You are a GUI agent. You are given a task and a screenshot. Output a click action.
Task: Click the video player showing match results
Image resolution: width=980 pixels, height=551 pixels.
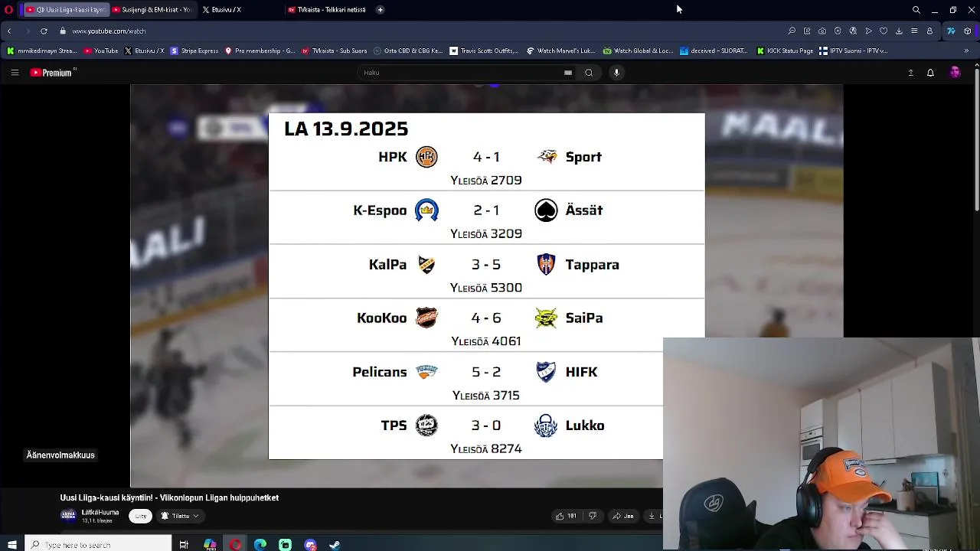tap(486, 285)
